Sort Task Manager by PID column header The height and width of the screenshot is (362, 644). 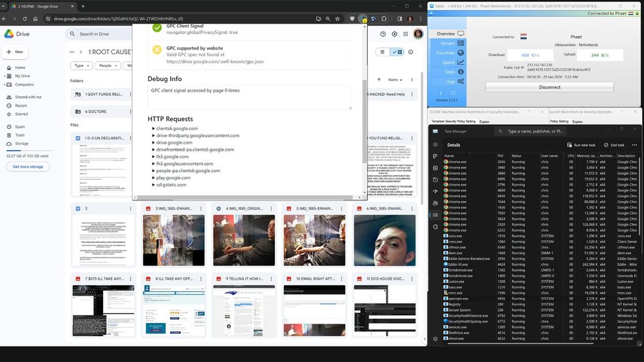pyautogui.click(x=500, y=156)
